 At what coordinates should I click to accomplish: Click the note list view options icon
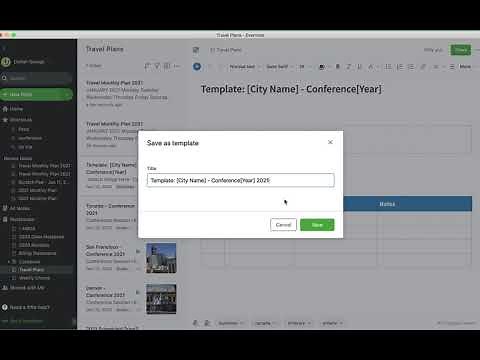click(x=167, y=66)
